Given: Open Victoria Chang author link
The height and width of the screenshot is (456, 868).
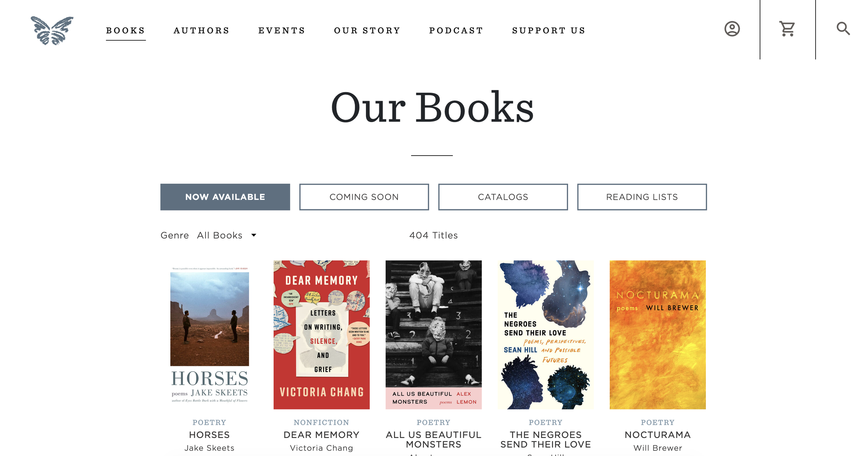Looking at the screenshot, I should pyautogui.click(x=322, y=448).
